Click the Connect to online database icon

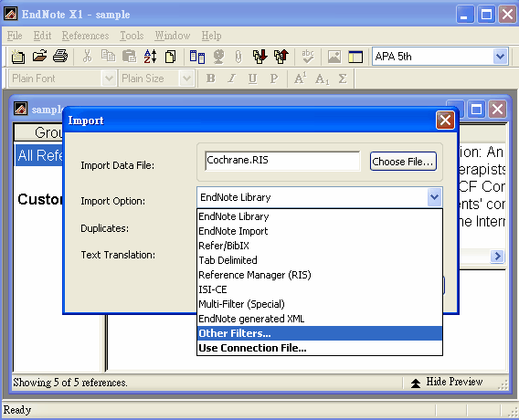click(x=197, y=57)
